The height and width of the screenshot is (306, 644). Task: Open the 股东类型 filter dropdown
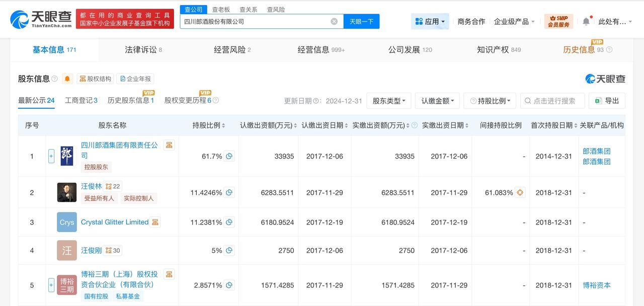(389, 101)
